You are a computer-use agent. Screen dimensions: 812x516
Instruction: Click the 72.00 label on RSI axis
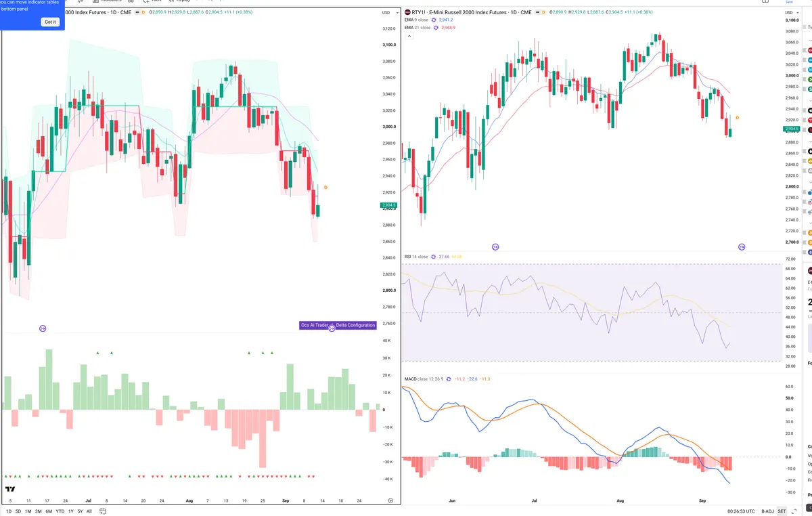coord(790,259)
